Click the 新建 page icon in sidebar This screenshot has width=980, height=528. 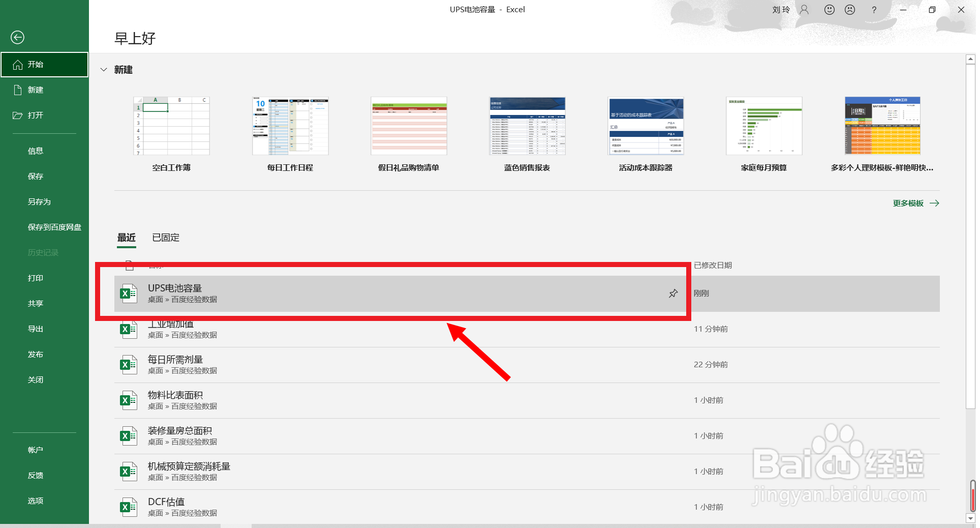point(18,90)
